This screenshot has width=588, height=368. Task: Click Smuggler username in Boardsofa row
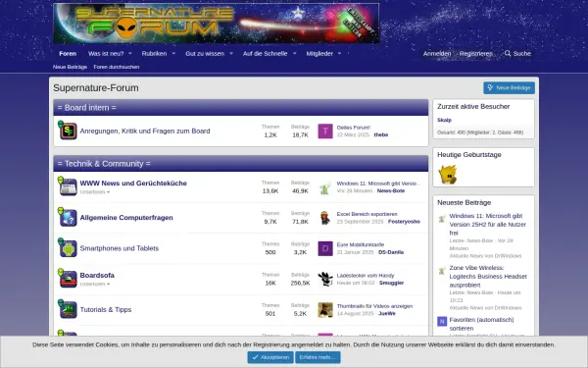[x=391, y=283]
